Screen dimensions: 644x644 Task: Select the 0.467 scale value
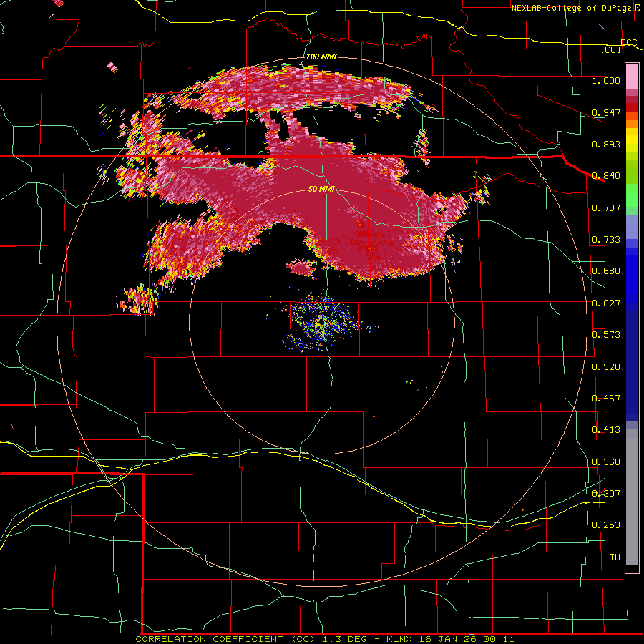point(606,399)
